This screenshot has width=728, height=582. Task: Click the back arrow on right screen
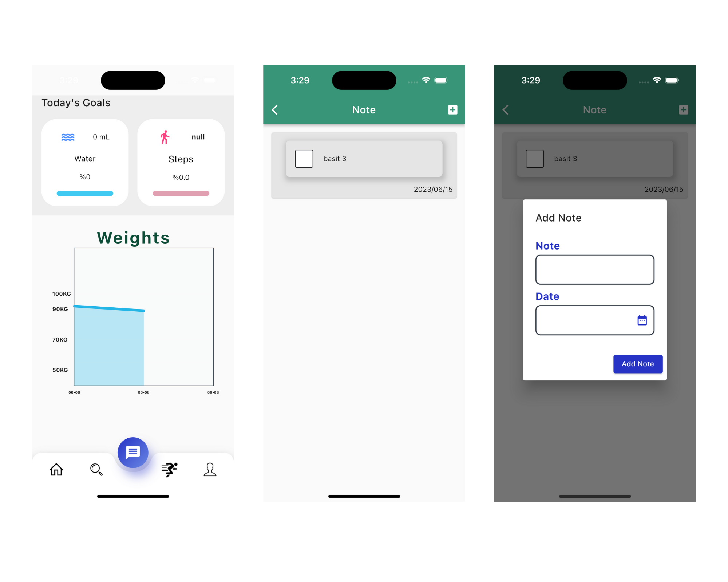coord(505,109)
